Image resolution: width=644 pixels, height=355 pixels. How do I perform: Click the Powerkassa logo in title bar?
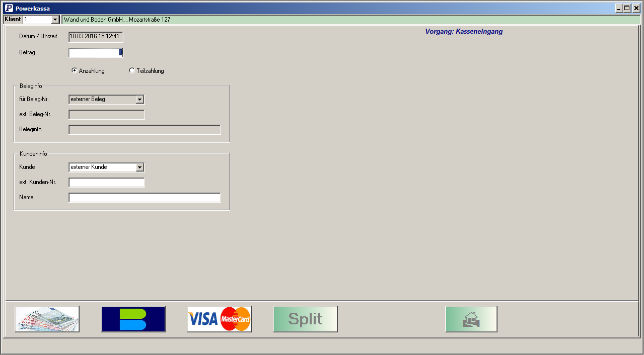pos(9,8)
